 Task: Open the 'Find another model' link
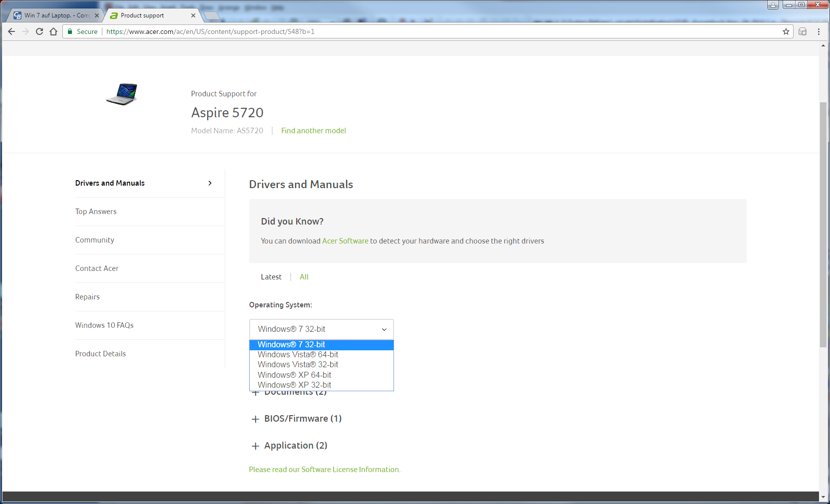tap(314, 131)
